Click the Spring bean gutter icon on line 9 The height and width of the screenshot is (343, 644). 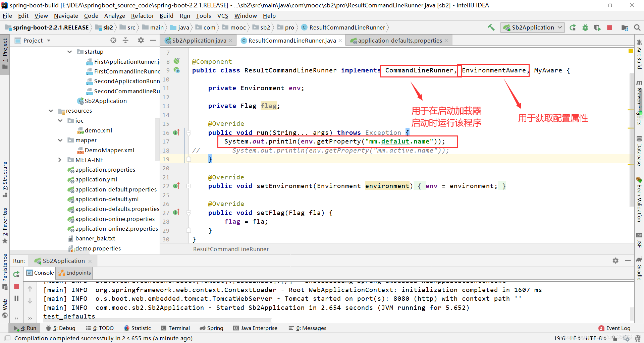177,70
